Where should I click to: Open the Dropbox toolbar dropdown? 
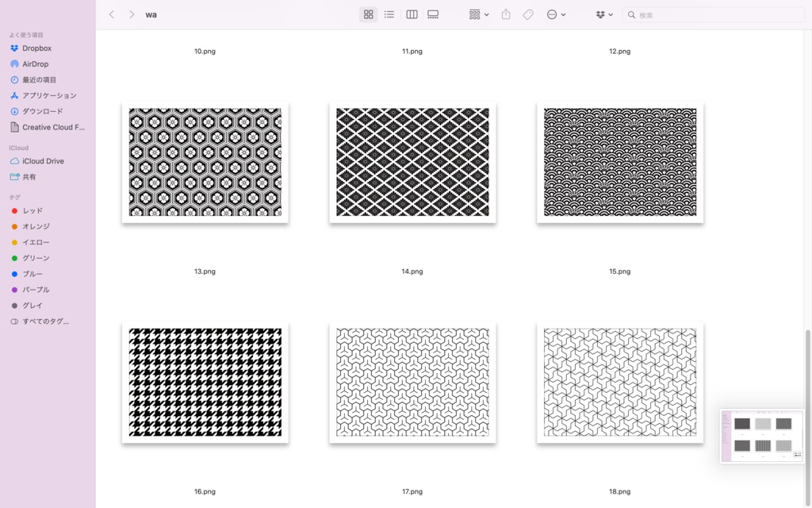[x=603, y=14]
